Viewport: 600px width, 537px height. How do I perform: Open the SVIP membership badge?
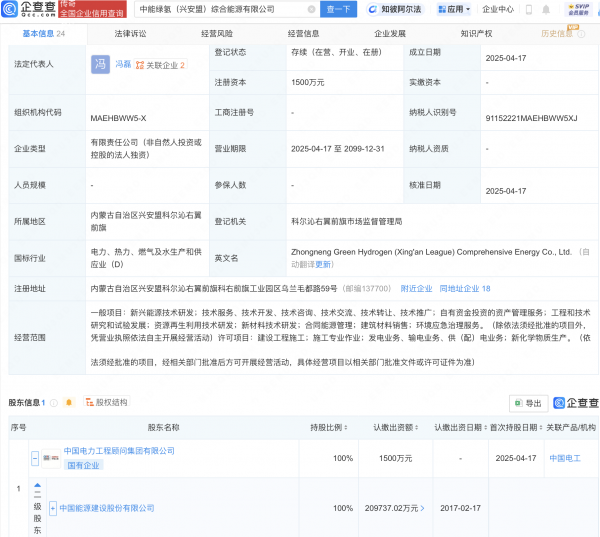click(578, 9)
